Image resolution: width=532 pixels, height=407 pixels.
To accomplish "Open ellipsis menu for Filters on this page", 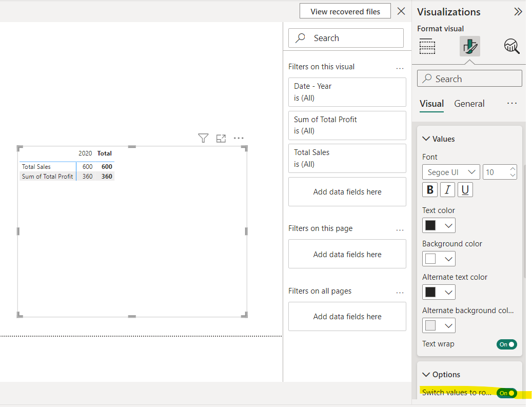I will [400, 230].
